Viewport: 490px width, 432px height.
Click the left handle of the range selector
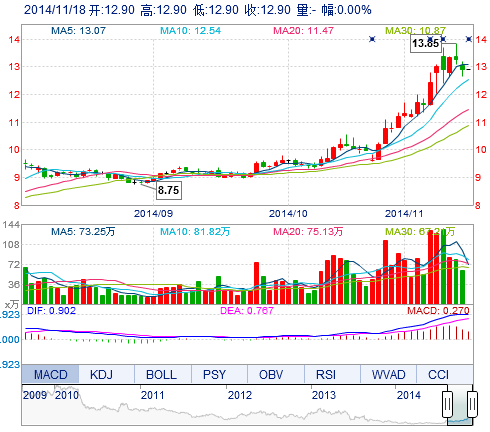[x=448, y=405]
